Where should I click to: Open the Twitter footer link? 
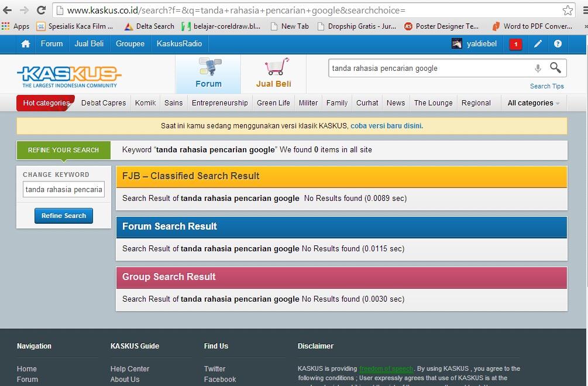coord(215,369)
